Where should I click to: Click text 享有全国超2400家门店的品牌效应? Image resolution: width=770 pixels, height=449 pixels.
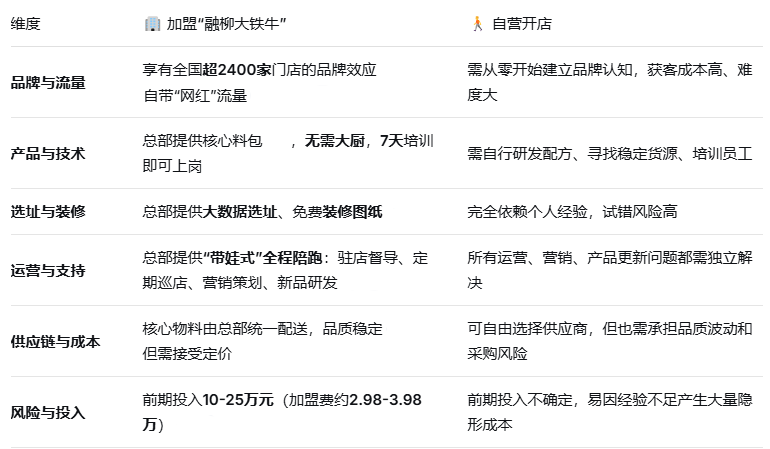[x=259, y=70]
